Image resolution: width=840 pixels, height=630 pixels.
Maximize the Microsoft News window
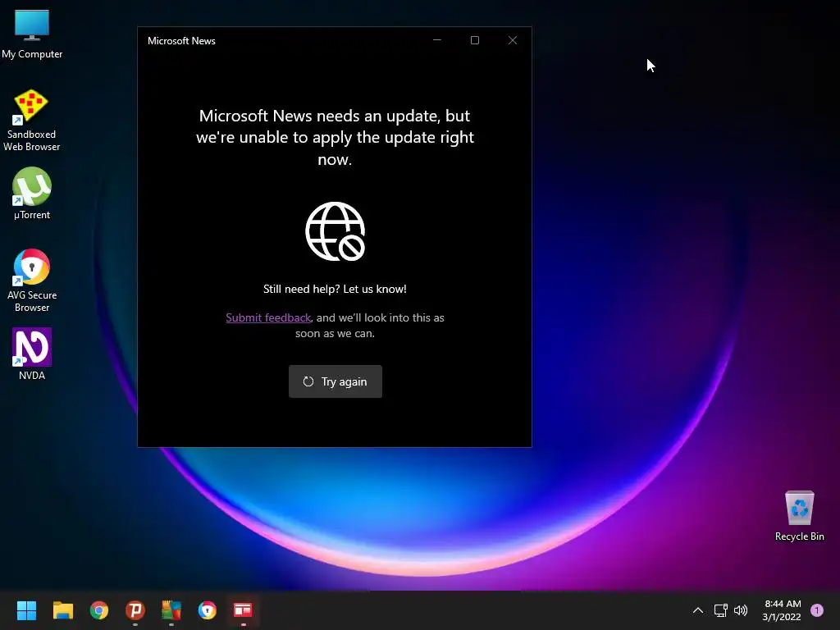(475, 40)
